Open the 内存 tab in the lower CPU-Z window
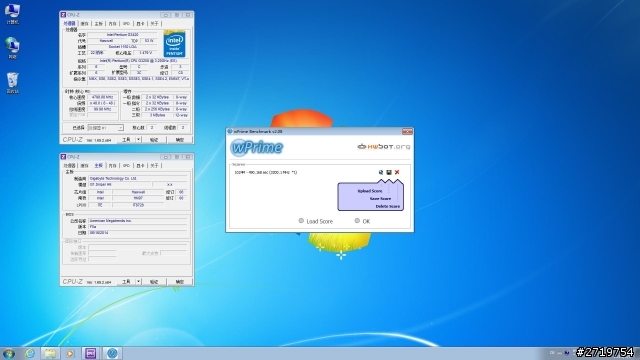640x360 pixels. [113, 166]
